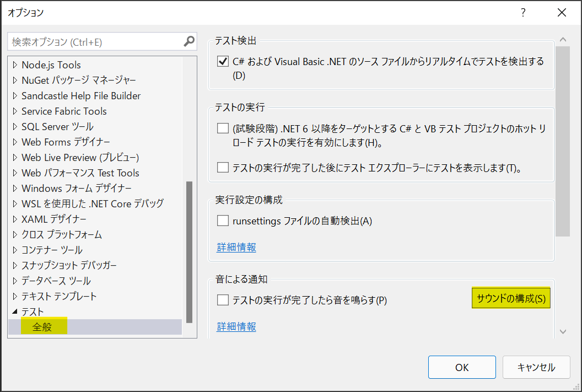Enable hot reload test execution checkbox
The image size is (582, 392).
[x=223, y=128]
